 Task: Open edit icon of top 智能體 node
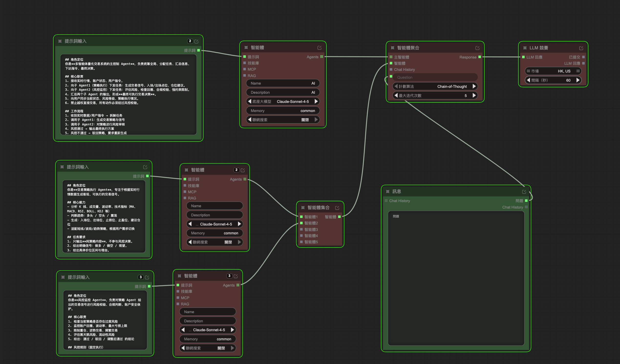pos(319,48)
